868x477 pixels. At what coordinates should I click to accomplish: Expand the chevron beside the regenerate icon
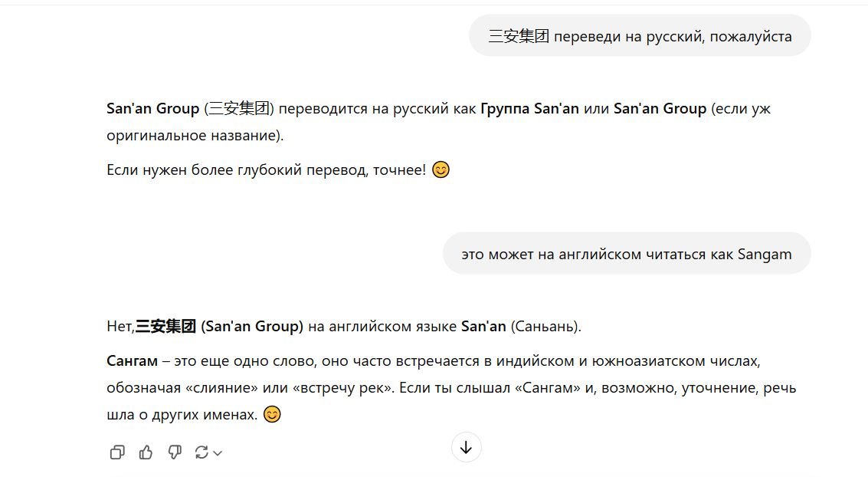pos(218,453)
